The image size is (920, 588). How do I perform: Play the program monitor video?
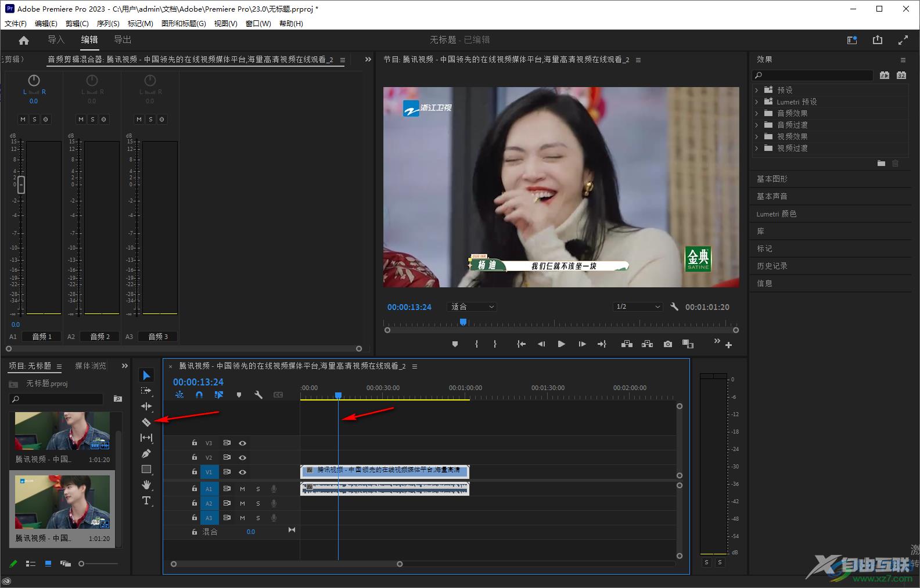561,344
